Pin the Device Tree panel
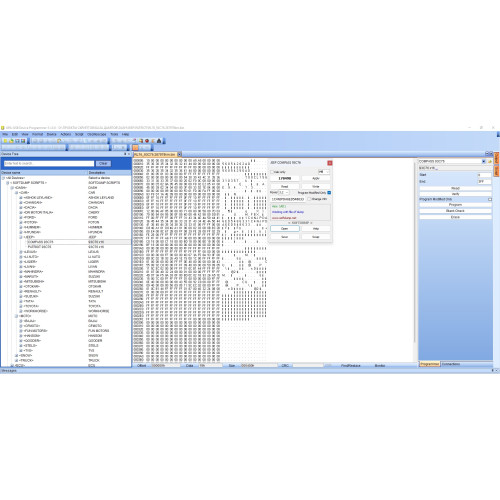The width and height of the screenshot is (500, 500). [125, 154]
